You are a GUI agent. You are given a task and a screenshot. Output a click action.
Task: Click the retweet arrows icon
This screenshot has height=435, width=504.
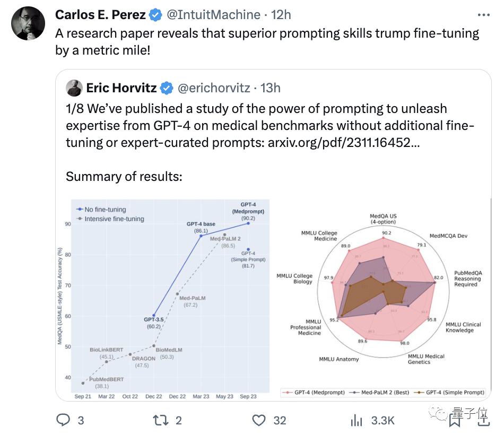[159, 421]
